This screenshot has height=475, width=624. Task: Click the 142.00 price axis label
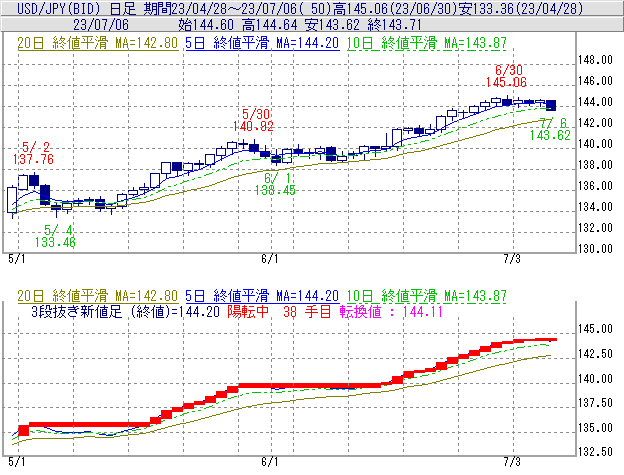pos(595,123)
